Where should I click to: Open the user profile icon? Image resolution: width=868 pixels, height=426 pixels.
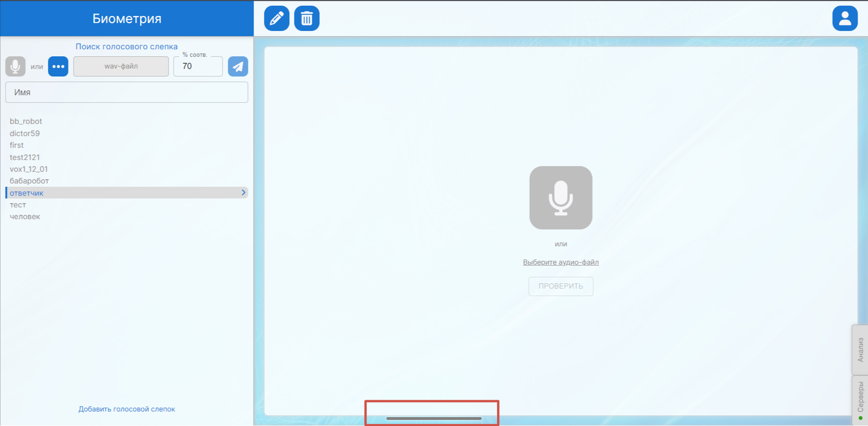[x=845, y=19]
